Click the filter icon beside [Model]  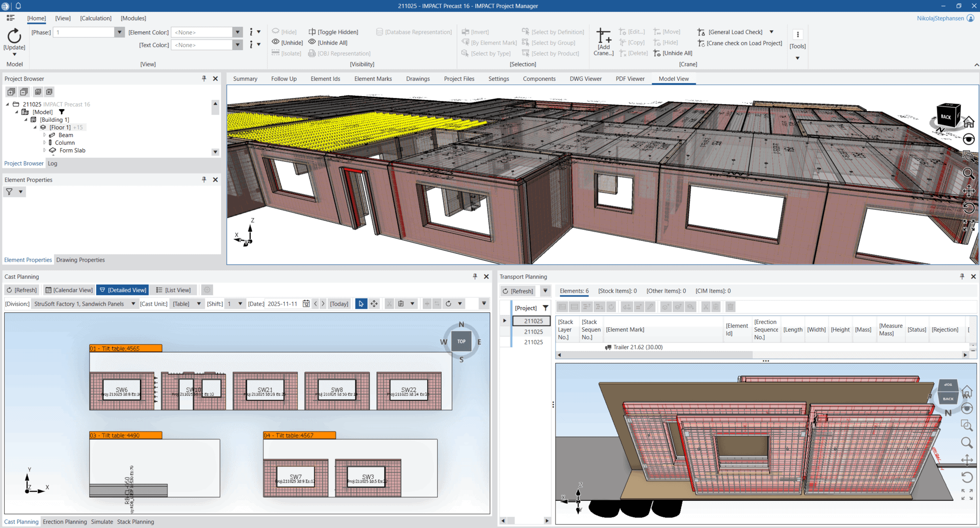coord(61,111)
